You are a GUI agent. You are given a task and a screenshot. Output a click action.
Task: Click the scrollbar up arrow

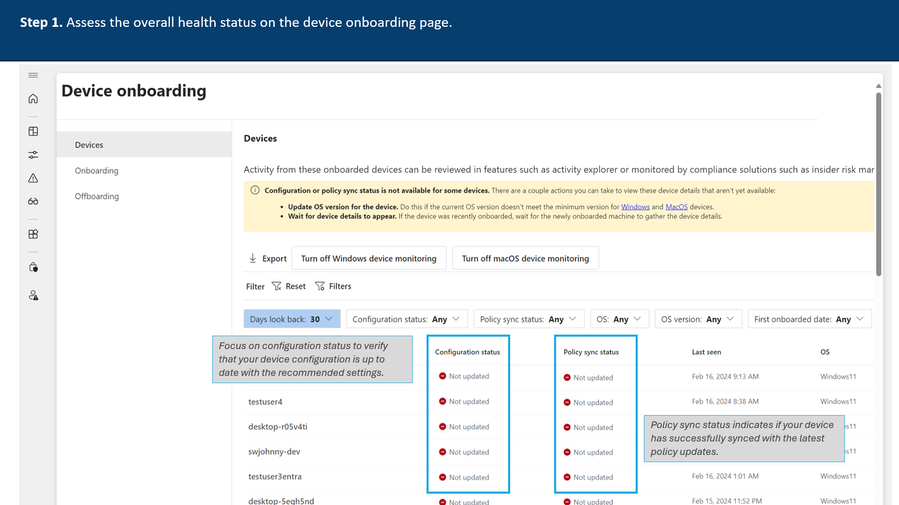pos(878,86)
